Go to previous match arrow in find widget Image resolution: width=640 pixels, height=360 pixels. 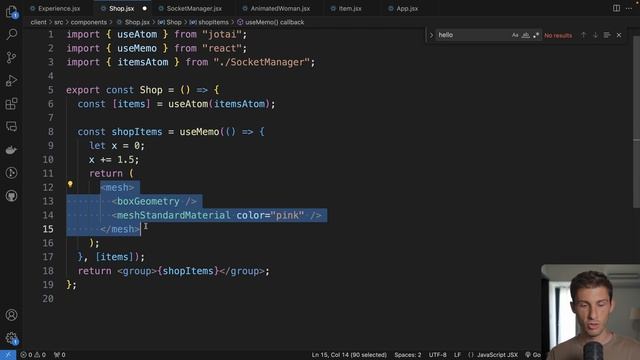[583, 35]
